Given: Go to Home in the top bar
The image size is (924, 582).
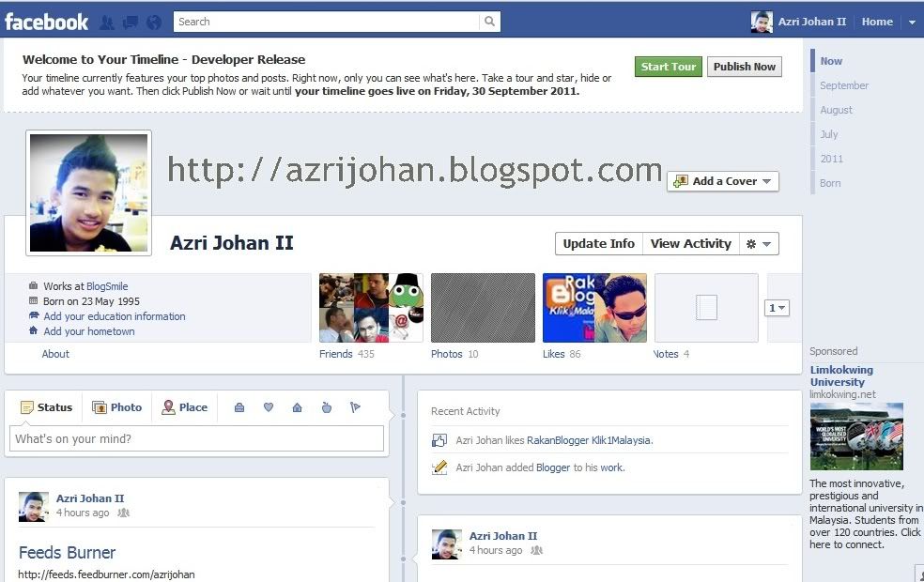Looking at the screenshot, I should click(x=877, y=22).
